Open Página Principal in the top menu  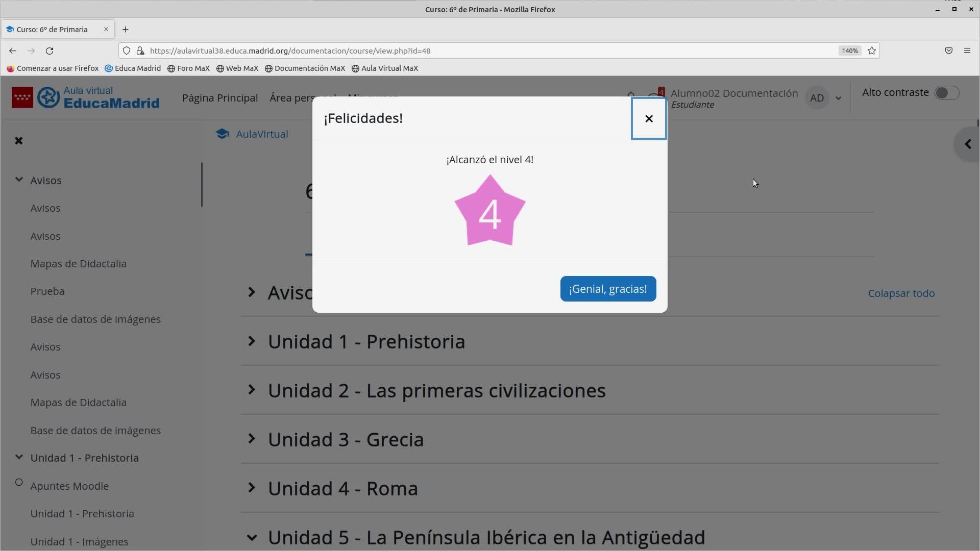tap(219, 98)
